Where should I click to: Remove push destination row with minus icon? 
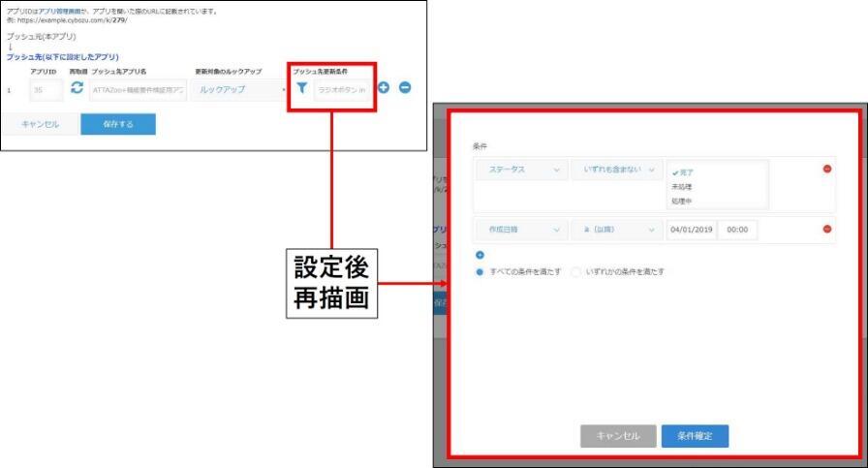click(x=405, y=87)
